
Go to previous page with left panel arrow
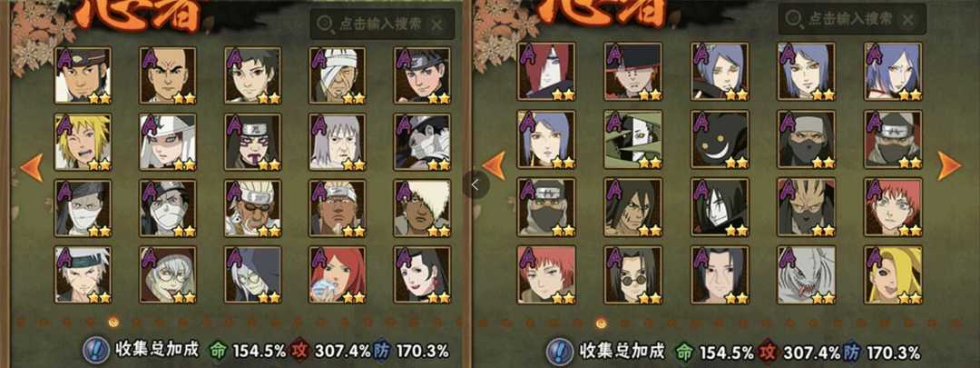pos(31,167)
